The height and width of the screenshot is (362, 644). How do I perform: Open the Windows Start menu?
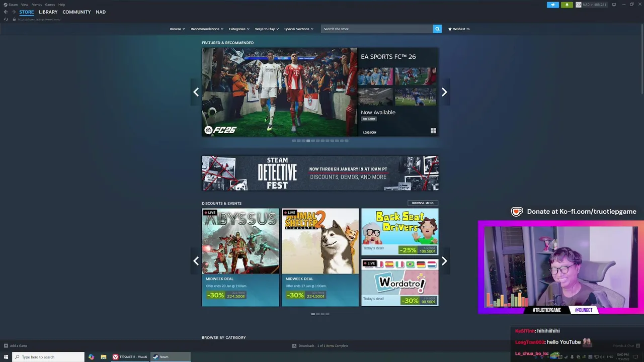point(6,357)
